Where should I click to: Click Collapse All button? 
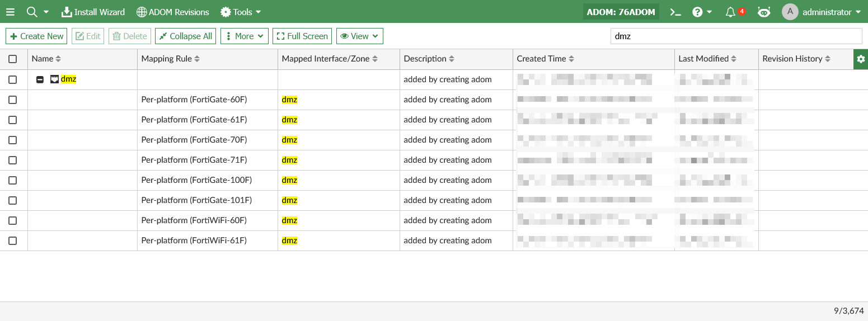(185, 36)
